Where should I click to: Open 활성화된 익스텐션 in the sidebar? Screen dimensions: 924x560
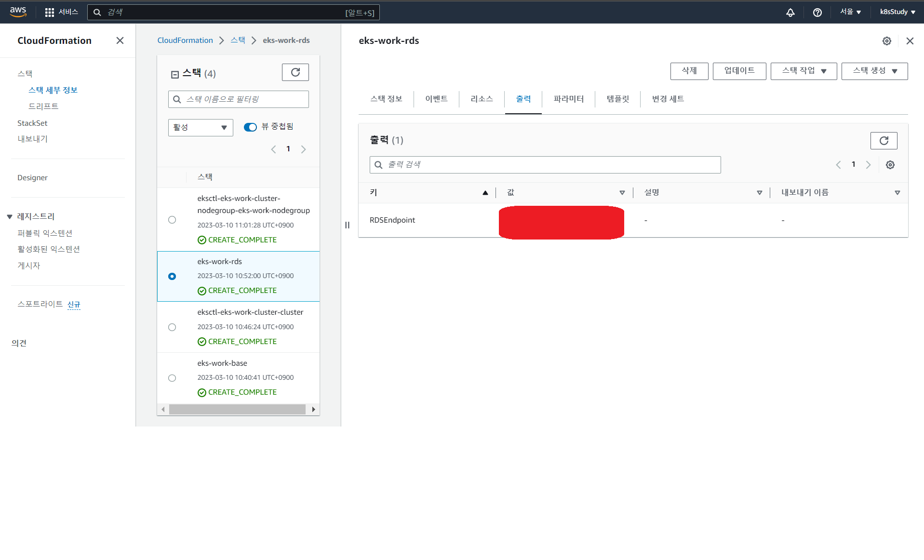tap(49, 249)
